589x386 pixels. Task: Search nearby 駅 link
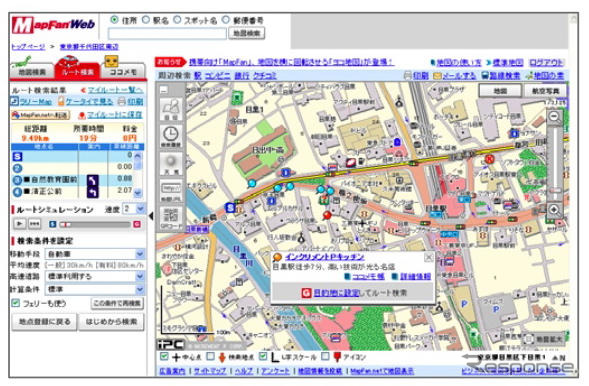point(198,76)
